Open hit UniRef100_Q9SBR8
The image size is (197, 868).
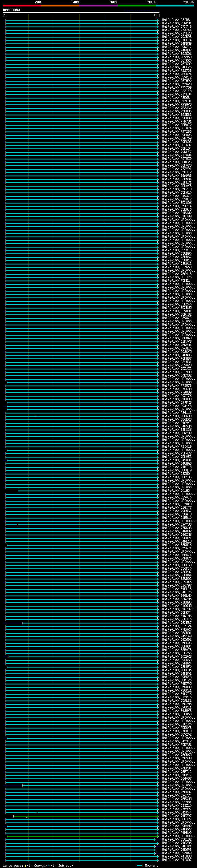tap(177, 37)
